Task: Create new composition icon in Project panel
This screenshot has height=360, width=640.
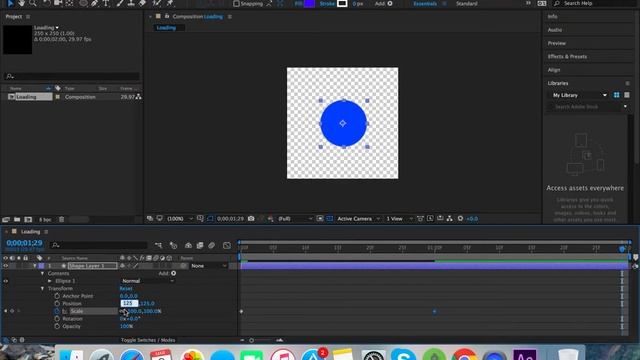Action: (28, 219)
